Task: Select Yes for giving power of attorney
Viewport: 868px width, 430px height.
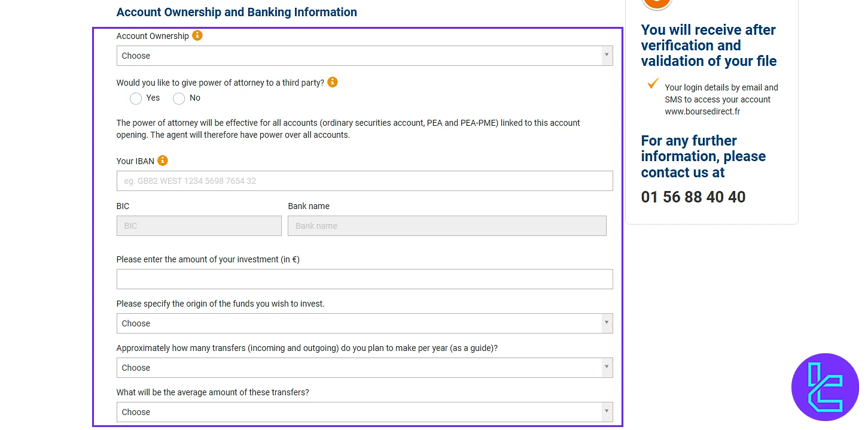Action: pos(136,98)
